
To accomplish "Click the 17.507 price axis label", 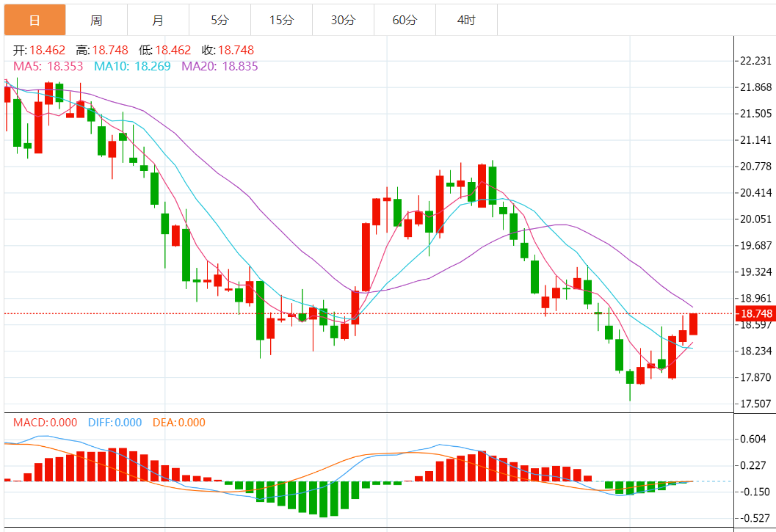I will (755, 404).
